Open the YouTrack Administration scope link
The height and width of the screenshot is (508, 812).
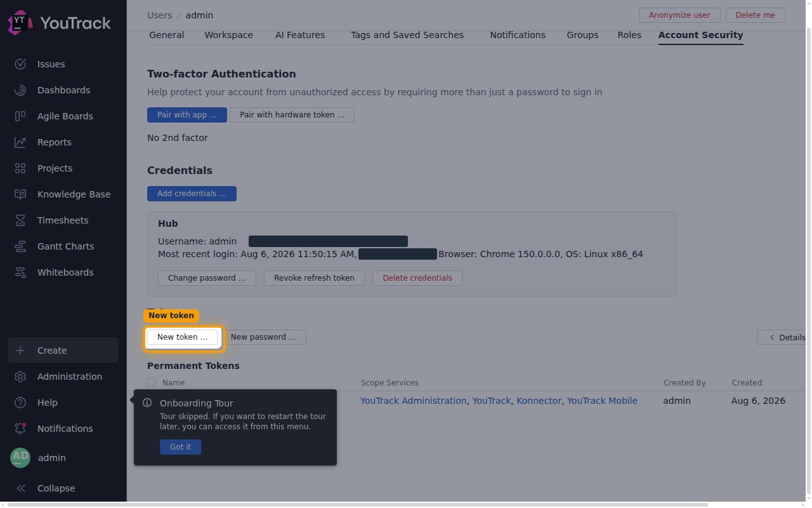tap(414, 401)
